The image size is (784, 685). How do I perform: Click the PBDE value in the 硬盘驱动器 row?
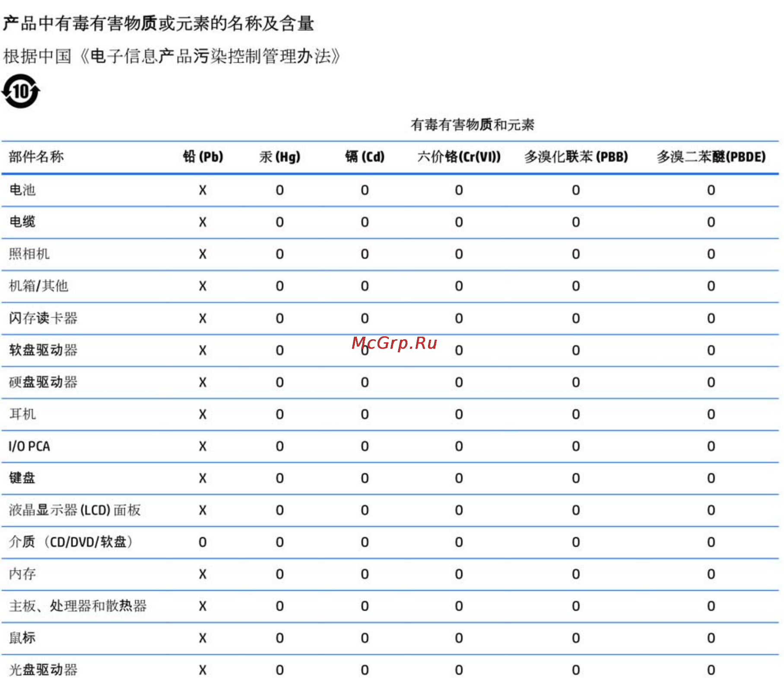click(x=711, y=382)
